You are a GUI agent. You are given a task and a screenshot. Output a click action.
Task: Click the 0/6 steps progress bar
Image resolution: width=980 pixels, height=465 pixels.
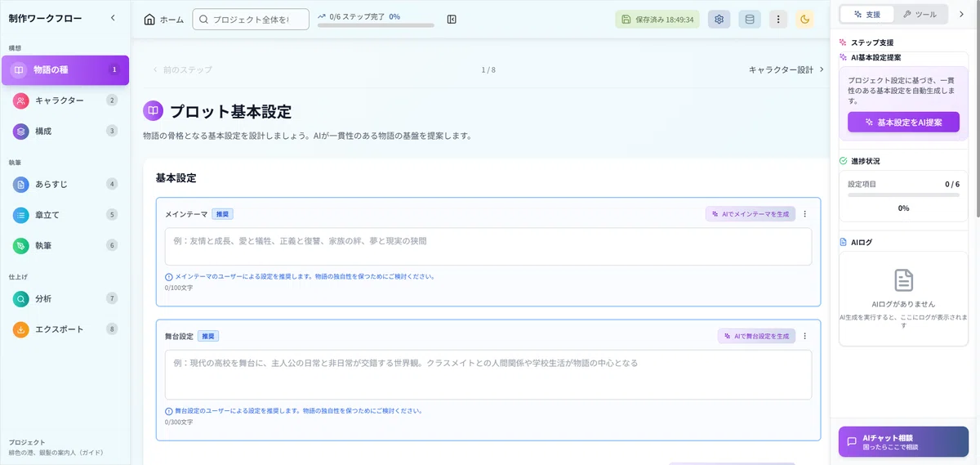click(376, 25)
